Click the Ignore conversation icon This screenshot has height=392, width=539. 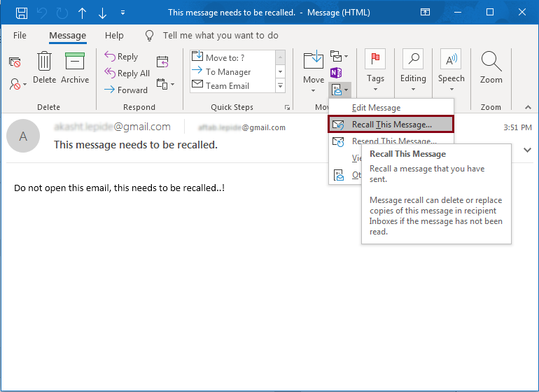(x=15, y=62)
